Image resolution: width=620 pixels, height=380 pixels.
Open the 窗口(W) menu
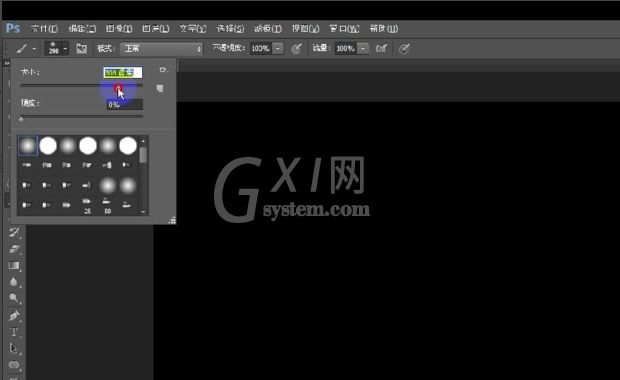344,28
